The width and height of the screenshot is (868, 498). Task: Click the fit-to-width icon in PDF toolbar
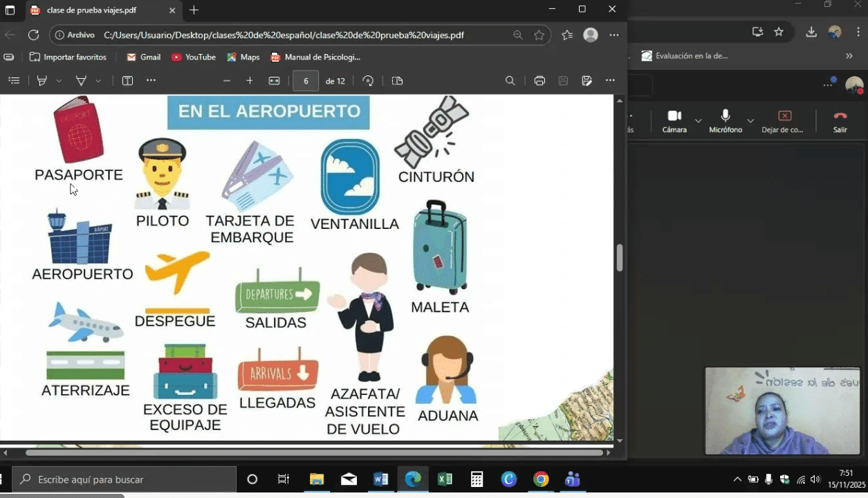pos(274,81)
